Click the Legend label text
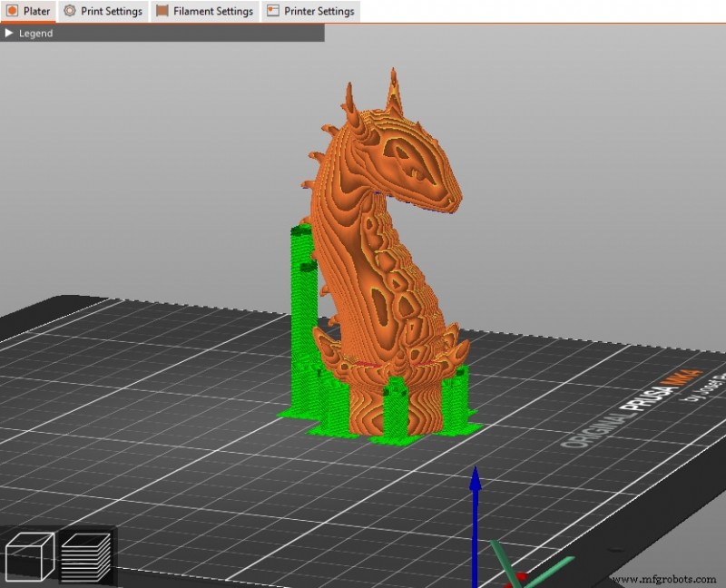726x588 pixels. [x=35, y=34]
